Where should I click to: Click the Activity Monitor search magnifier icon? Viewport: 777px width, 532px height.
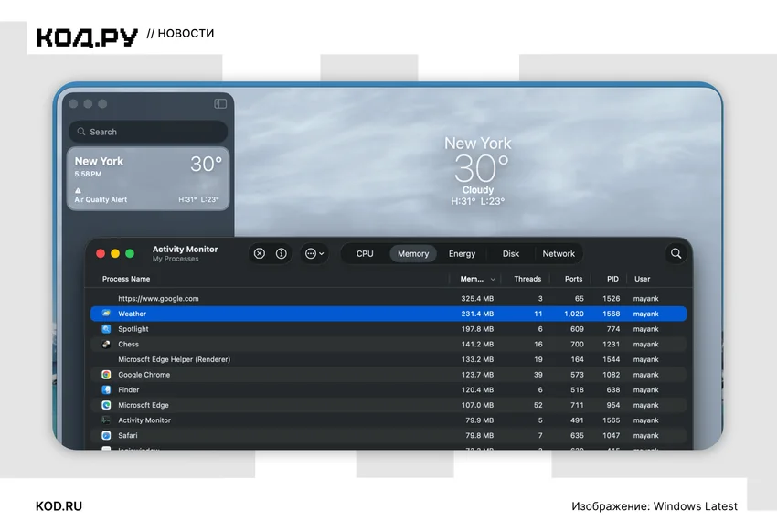click(x=676, y=253)
